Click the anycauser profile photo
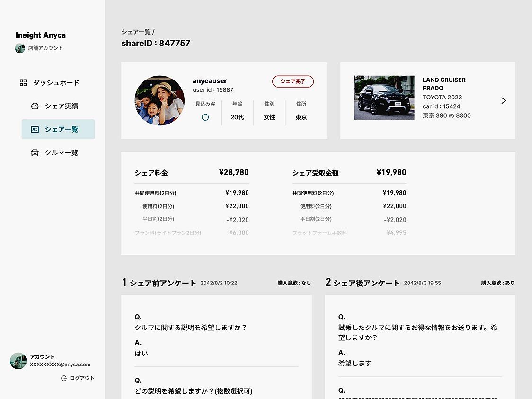The height and width of the screenshot is (399, 532). click(160, 100)
